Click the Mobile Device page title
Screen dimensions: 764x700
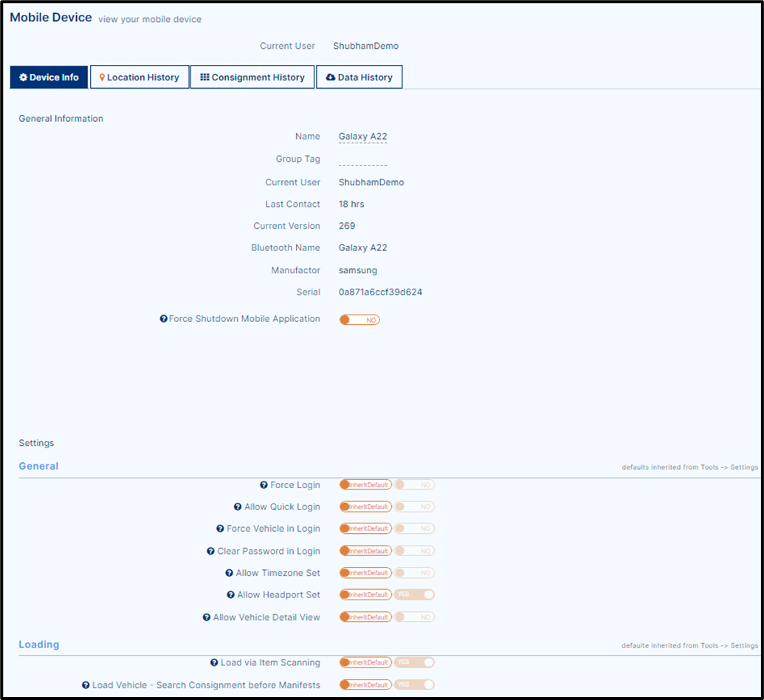(51, 18)
